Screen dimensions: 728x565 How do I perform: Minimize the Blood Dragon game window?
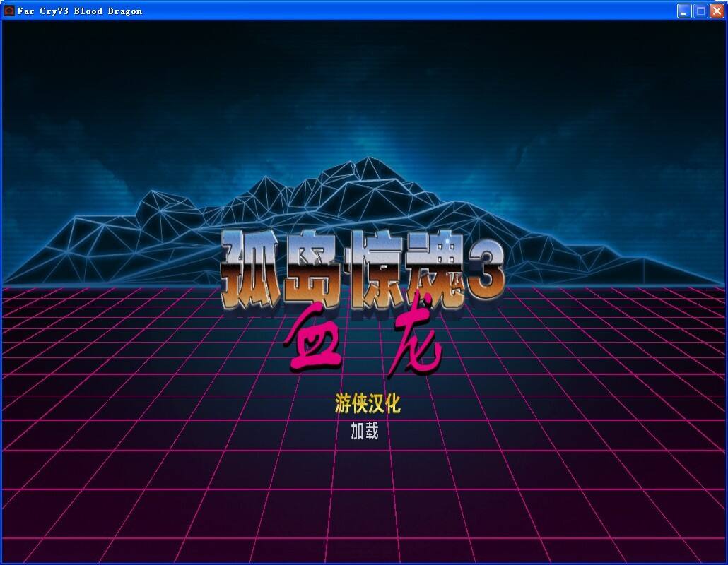click(684, 11)
